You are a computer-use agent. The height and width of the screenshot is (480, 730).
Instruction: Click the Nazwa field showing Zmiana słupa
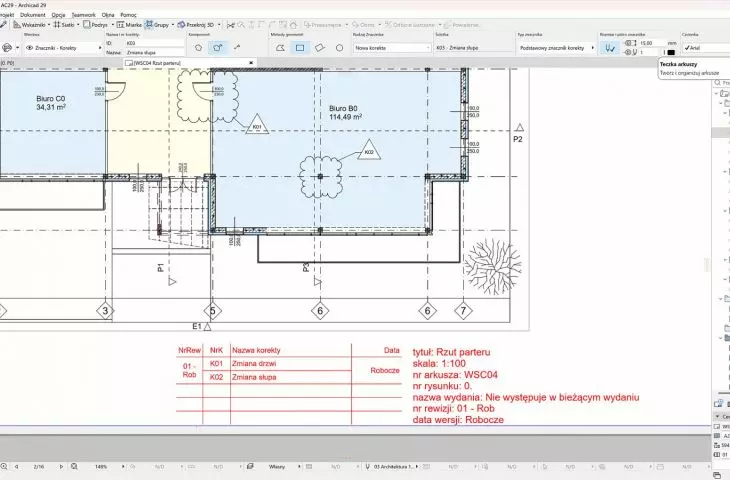[x=155, y=53]
